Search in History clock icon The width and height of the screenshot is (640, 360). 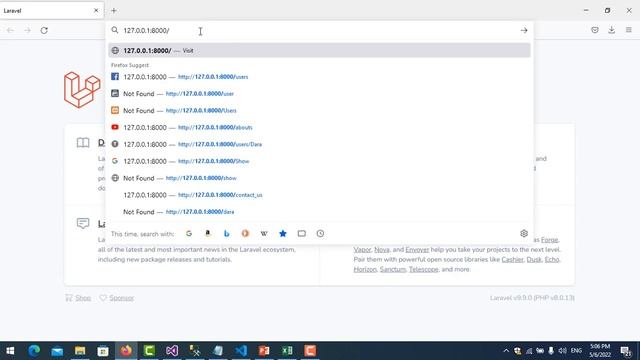pyautogui.click(x=320, y=233)
